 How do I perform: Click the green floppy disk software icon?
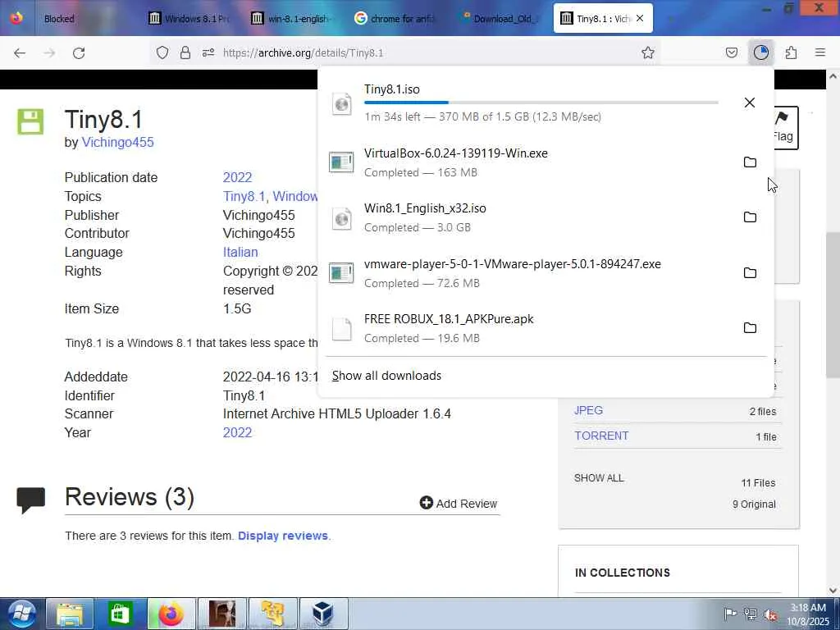pos(30,121)
